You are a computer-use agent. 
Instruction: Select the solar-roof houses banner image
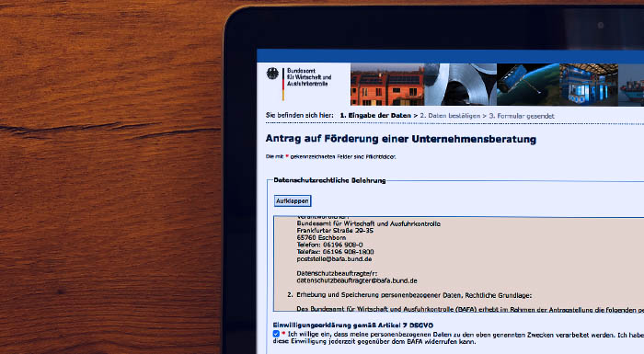pyautogui.click(x=387, y=85)
